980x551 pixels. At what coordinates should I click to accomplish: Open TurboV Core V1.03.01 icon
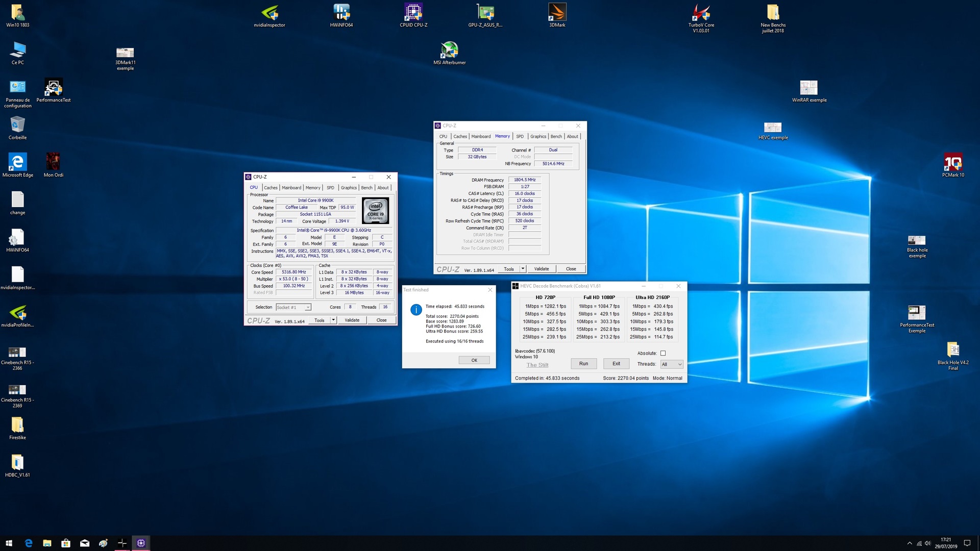point(701,18)
